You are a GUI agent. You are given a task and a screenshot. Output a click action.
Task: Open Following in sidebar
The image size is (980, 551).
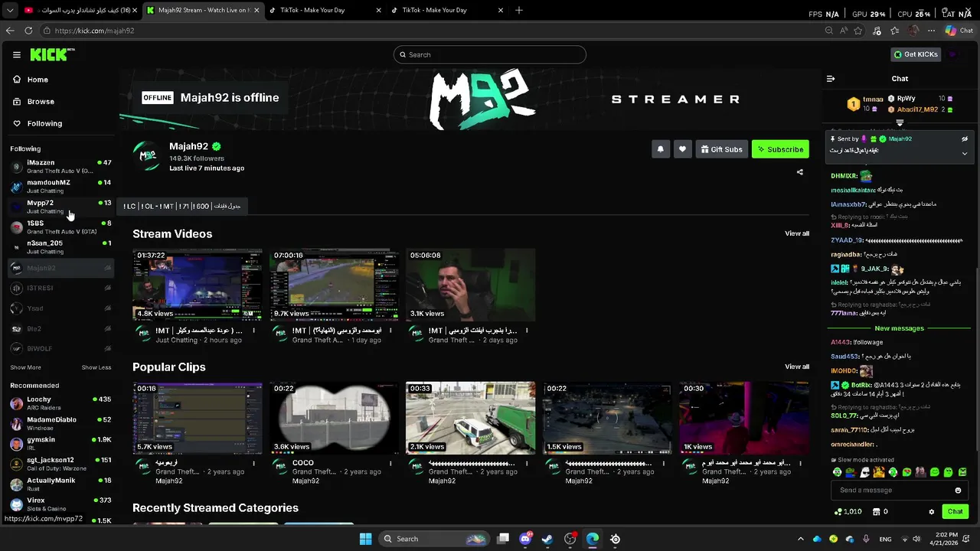click(38, 123)
